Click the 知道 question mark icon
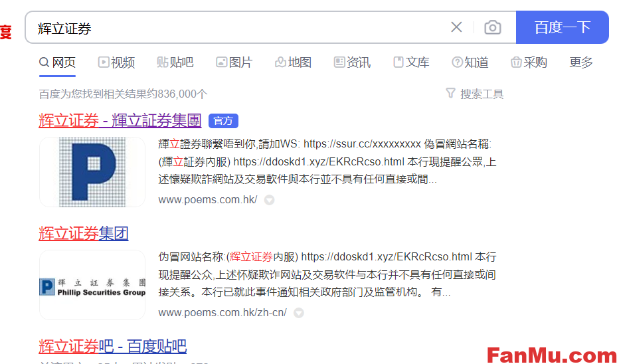 tap(457, 62)
